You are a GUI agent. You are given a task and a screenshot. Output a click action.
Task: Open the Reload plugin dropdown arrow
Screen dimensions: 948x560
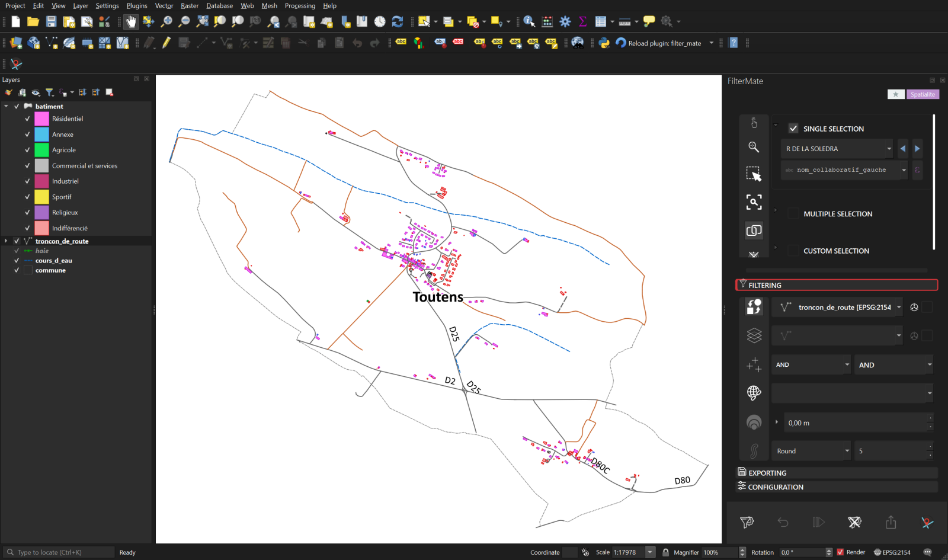712,43
